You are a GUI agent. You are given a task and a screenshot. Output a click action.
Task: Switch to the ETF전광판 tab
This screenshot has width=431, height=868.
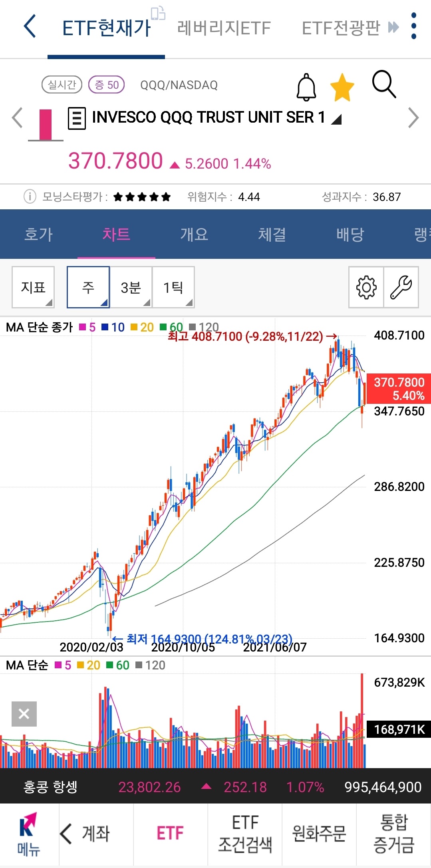341,28
